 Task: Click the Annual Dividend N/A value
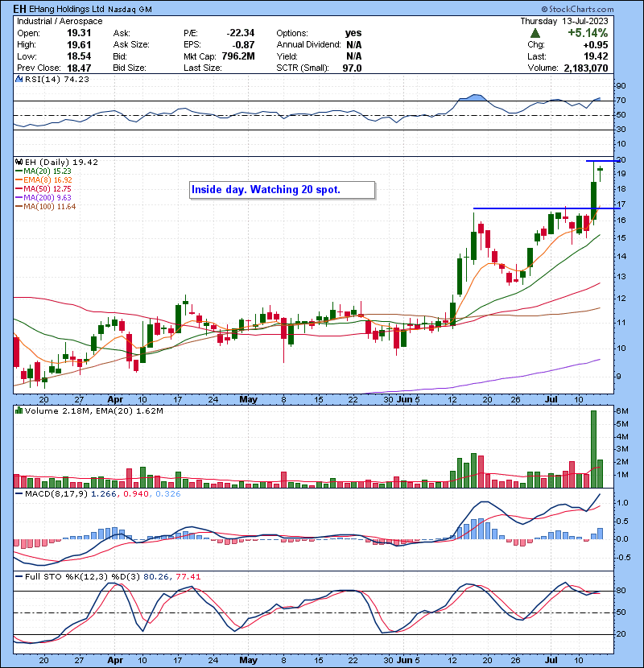tap(353, 44)
